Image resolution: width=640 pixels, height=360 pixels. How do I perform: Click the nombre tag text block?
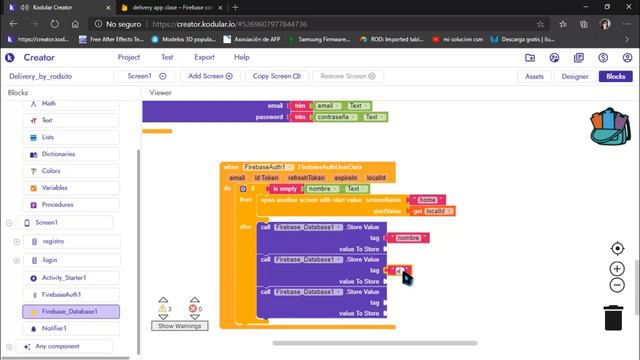(x=408, y=238)
